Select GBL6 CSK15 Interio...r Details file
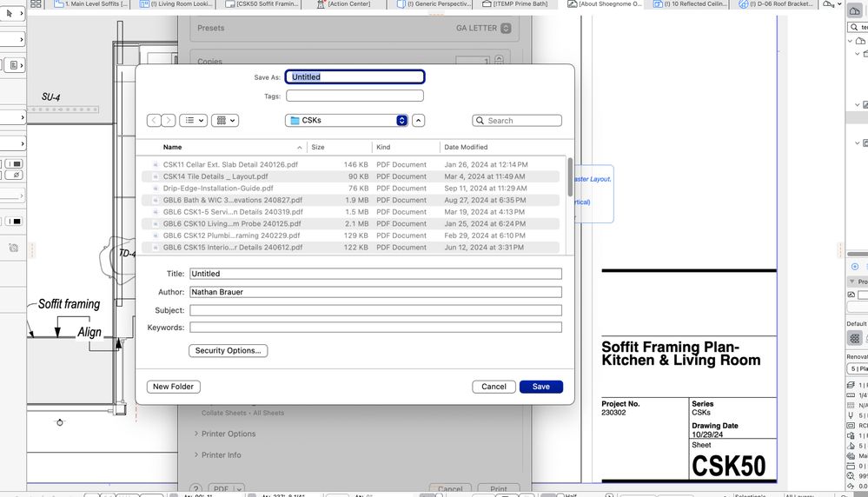Image resolution: width=868 pixels, height=497 pixels. tap(350, 248)
